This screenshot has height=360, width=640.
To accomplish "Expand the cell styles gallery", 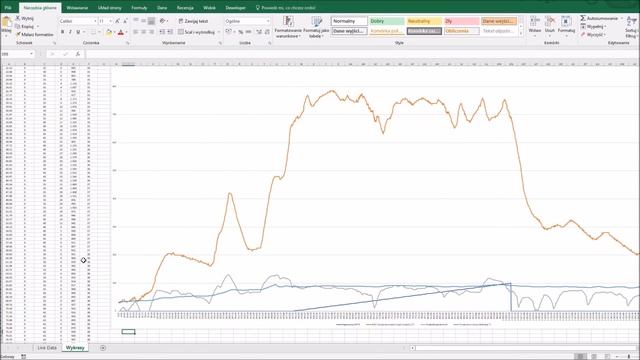I will coord(521,33).
